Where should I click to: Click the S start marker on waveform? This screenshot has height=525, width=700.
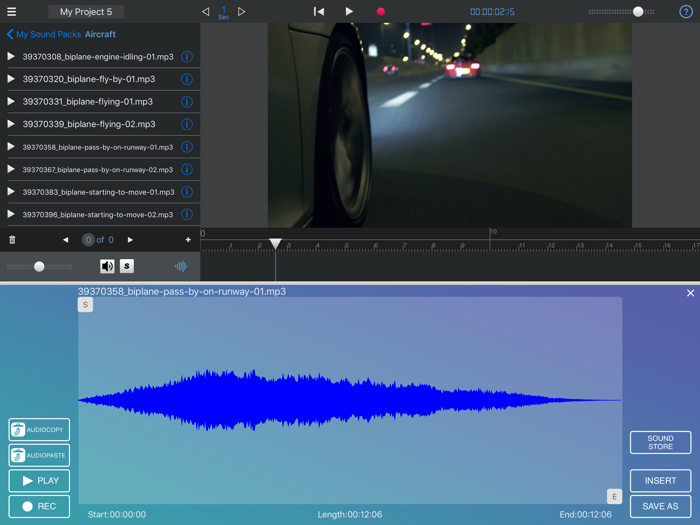tap(85, 305)
